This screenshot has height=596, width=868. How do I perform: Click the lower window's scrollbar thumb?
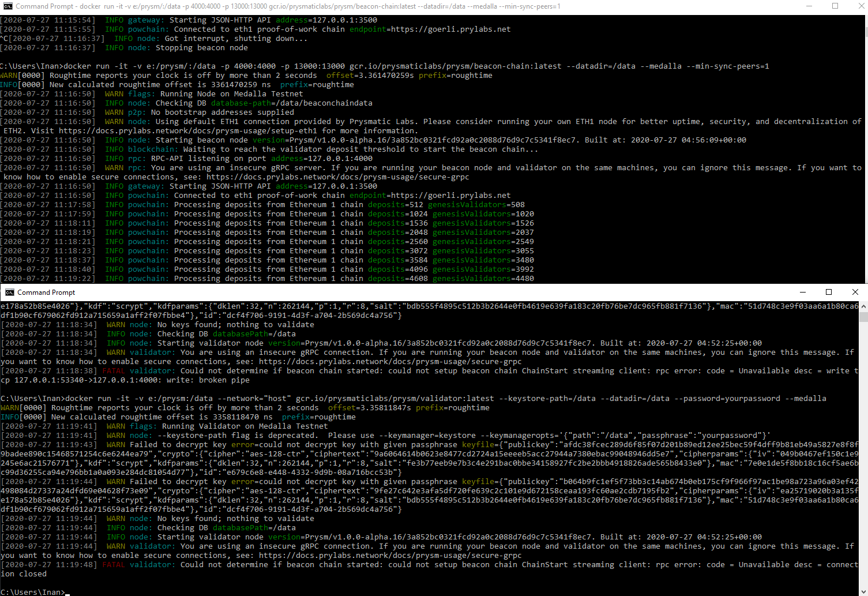coord(863,317)
